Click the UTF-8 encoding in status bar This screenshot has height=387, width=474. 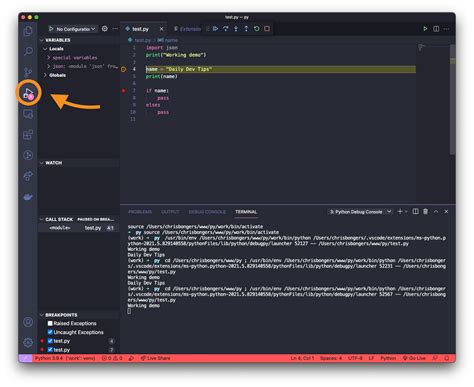tap(355, 358)
